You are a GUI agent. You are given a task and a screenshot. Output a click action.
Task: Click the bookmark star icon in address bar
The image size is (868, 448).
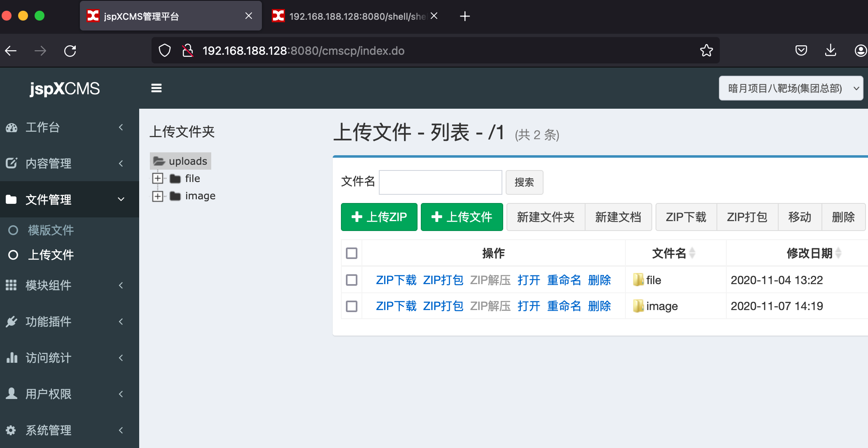click(x=706, y=51)
